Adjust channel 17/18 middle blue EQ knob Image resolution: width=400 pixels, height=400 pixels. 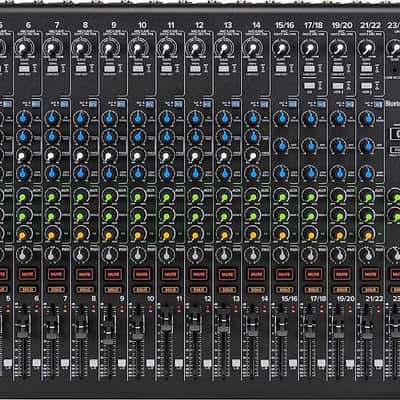[x=311, y=145]
